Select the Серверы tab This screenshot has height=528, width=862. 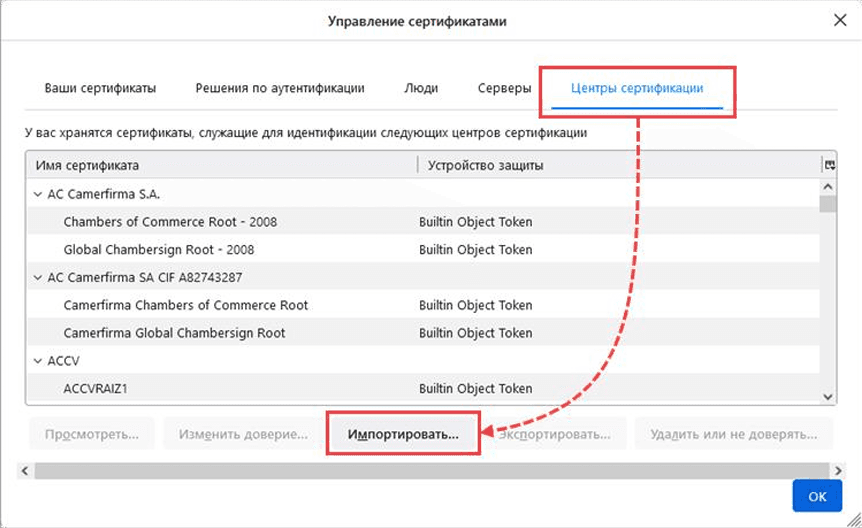coord(504,88)
